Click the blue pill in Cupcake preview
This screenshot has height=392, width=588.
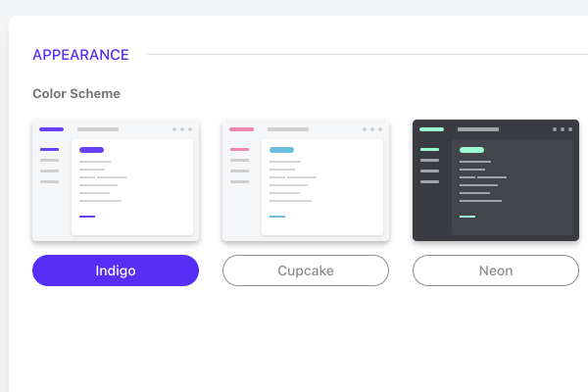(x=281, y=150)
